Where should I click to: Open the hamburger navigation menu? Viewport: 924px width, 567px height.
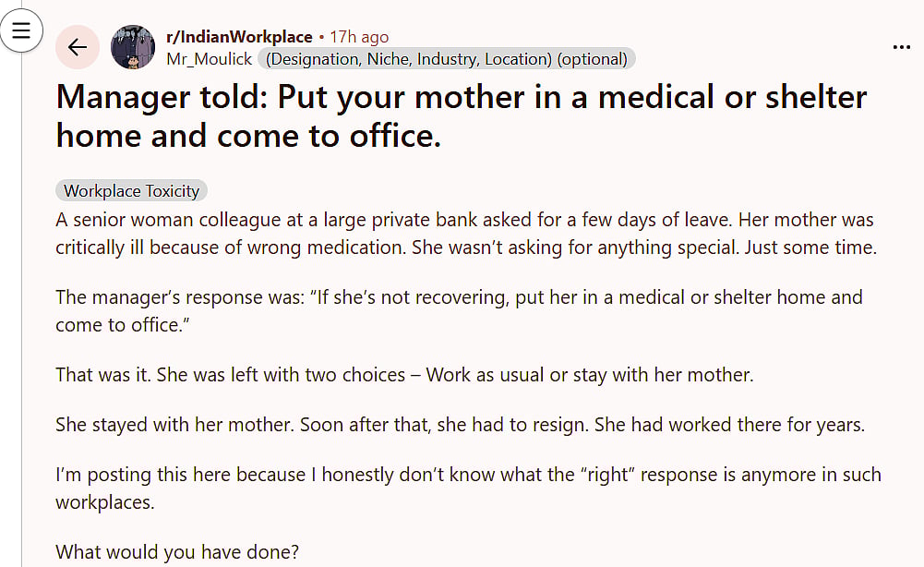click(20, 30)
